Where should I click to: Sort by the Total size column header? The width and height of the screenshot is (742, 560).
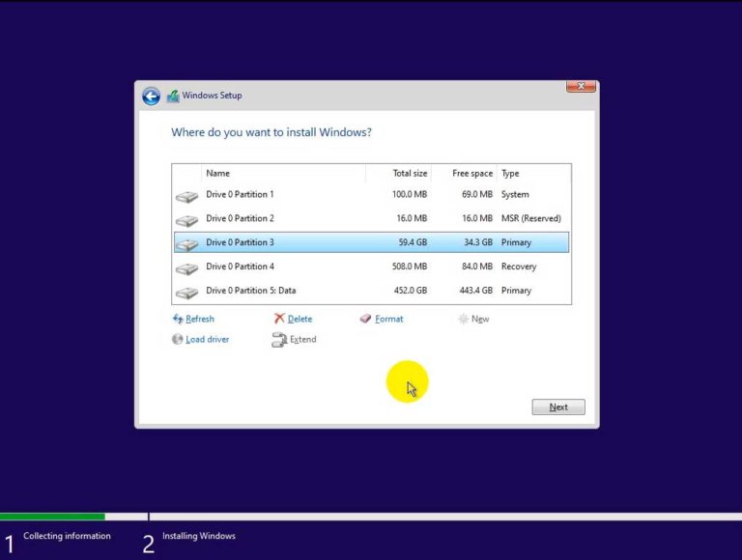click(398, 173)
